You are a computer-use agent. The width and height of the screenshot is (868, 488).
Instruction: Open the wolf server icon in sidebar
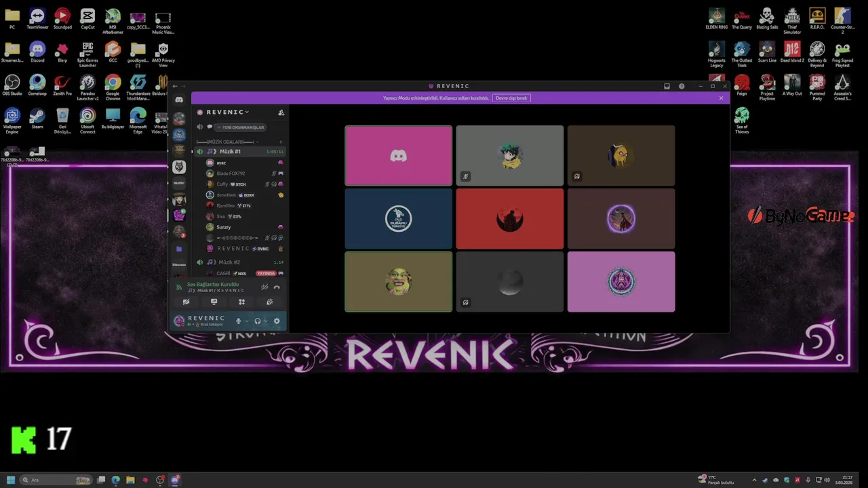pyautogui.click(x=179, y=167)
